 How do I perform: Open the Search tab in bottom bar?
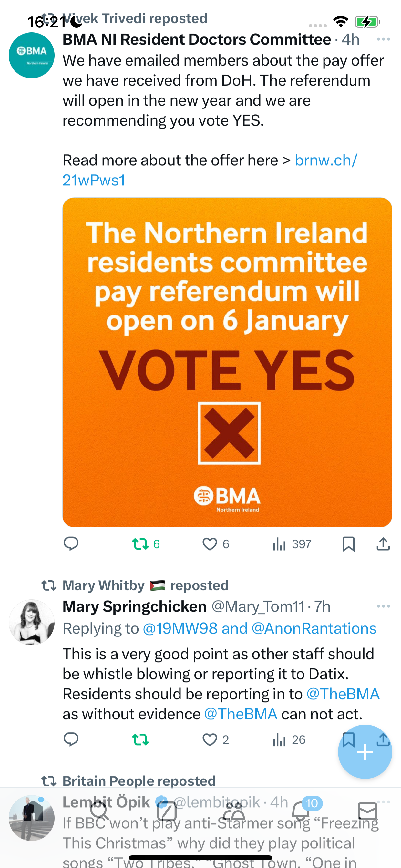pos(100,811)
